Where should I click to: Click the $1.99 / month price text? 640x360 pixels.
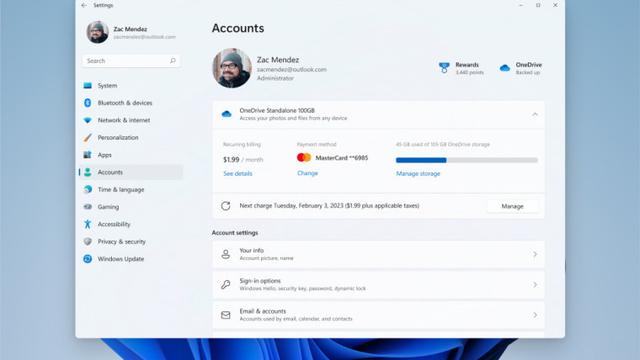coord(243,160)
